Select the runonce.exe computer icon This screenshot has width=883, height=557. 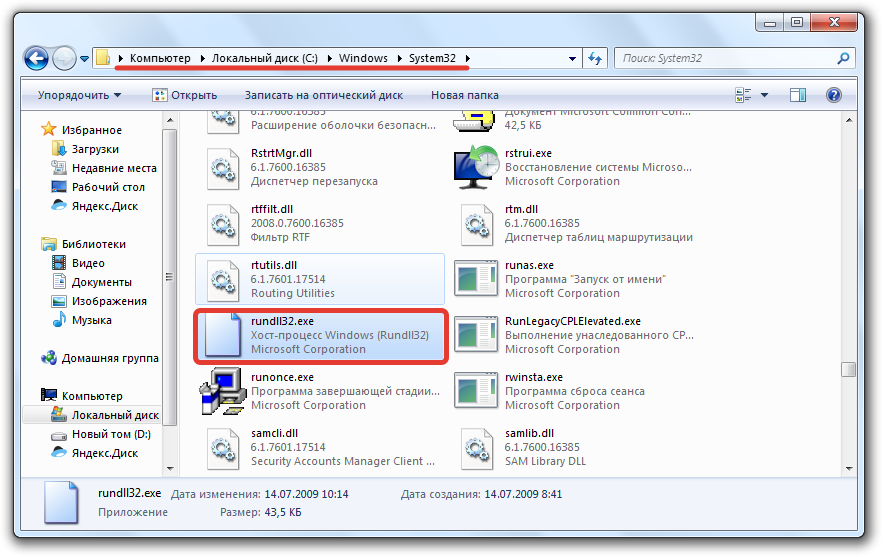coord(223,391)
